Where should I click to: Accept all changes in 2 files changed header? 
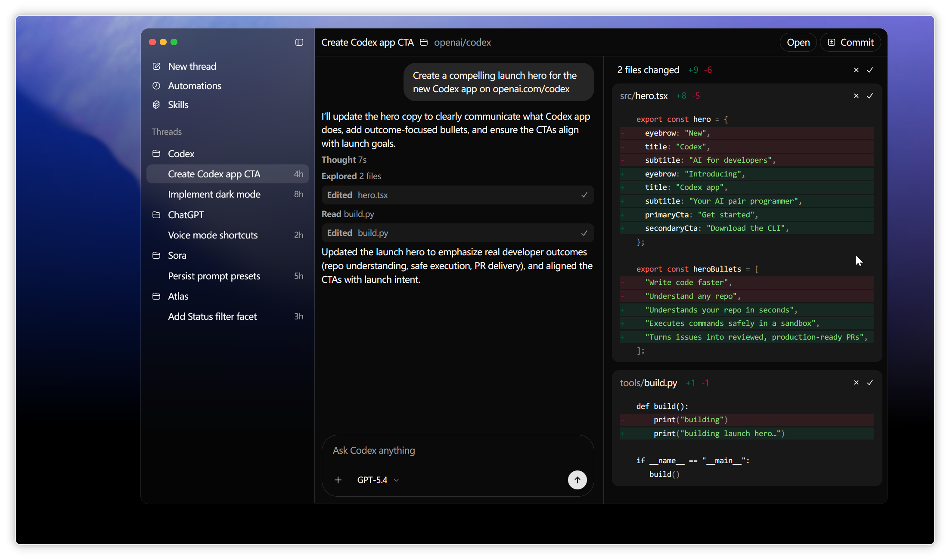point(870,70)
